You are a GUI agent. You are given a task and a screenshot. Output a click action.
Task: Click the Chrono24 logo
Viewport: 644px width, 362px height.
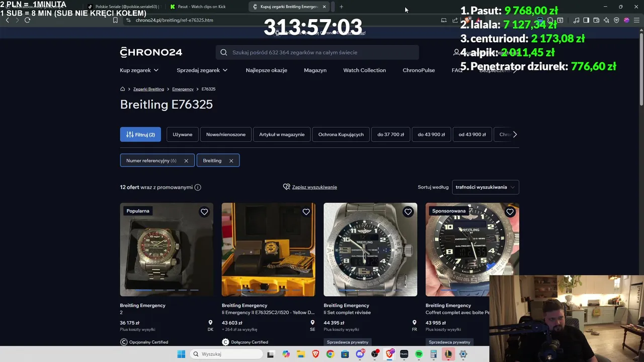151,52
